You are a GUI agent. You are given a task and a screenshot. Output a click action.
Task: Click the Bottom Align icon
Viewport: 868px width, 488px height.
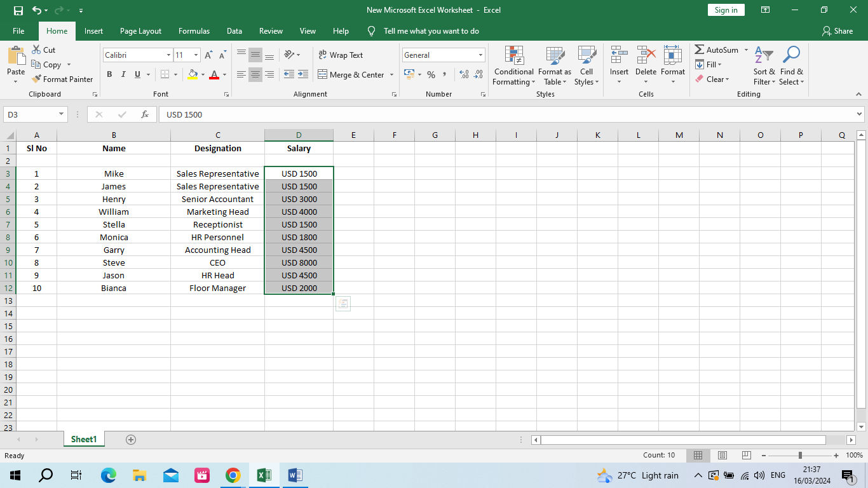(x=269, y=55)
